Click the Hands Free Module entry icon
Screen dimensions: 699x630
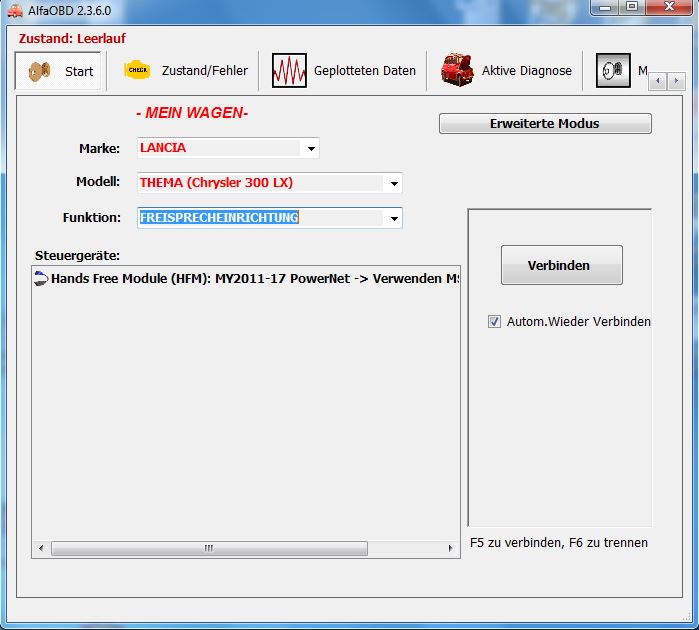(x=40, y=278)
